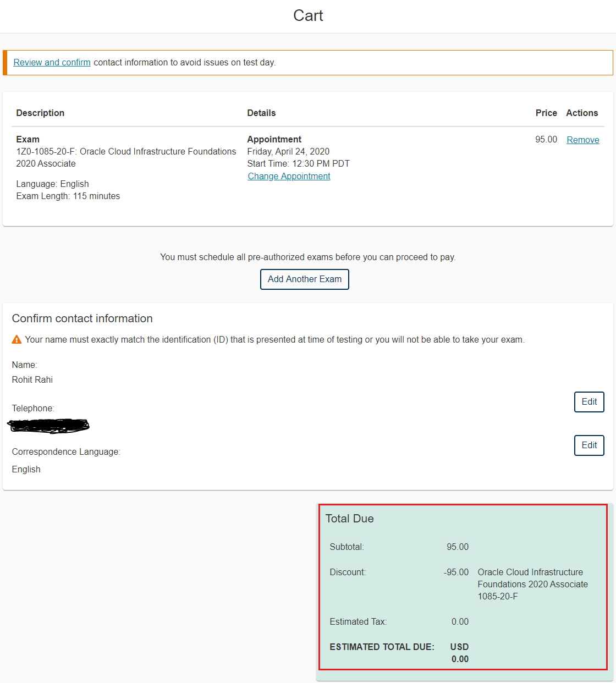Open the Change Appointment link
Viewport: 616px width, 683px height.
(x=289, y=176)
